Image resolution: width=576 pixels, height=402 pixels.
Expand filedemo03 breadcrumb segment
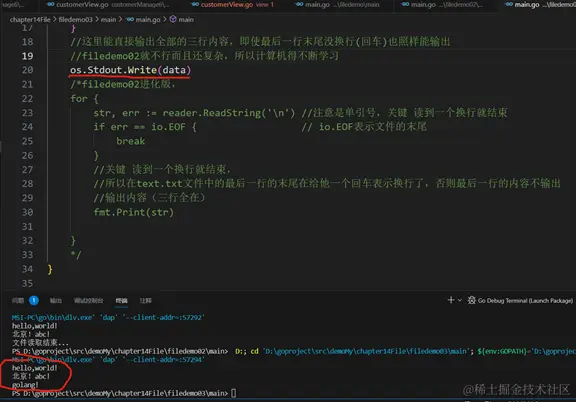(x=75, y=19)
